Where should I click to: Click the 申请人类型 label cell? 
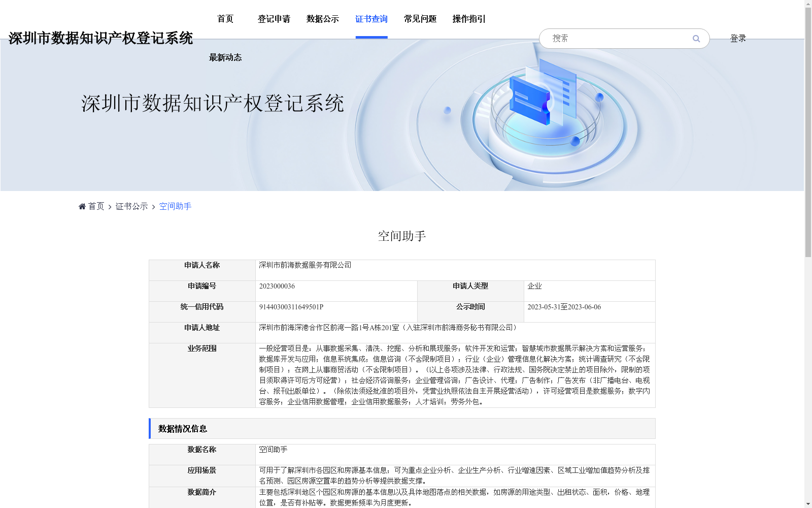pos(470,291)
